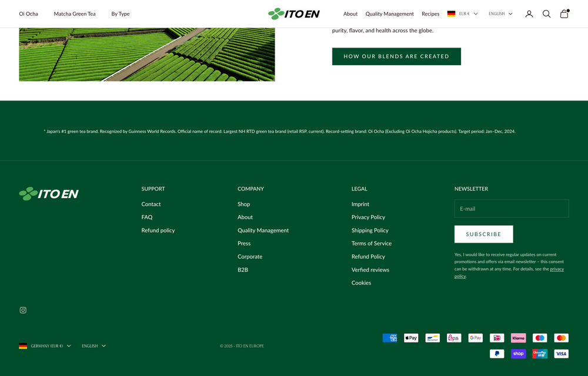Click HOW OUR BLENDS ARE CREATED
This screenshot has height=376, width=588.
pyautogui.click(x=396, y=56)
